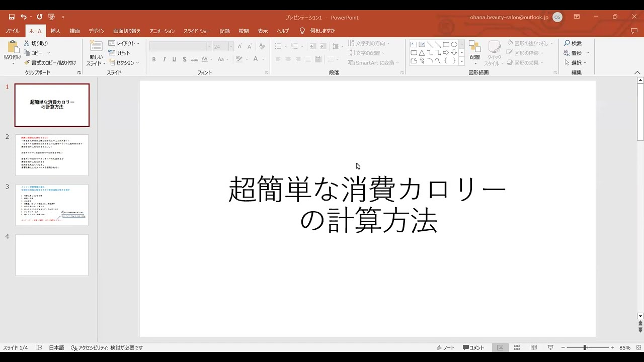This screenshot has height=362, width=644.
Task: Click the large 貼り付け paste icon
Action: tap(13, 46)
